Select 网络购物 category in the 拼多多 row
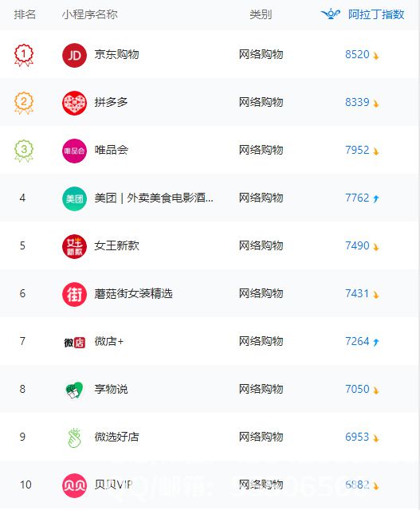 261,102
